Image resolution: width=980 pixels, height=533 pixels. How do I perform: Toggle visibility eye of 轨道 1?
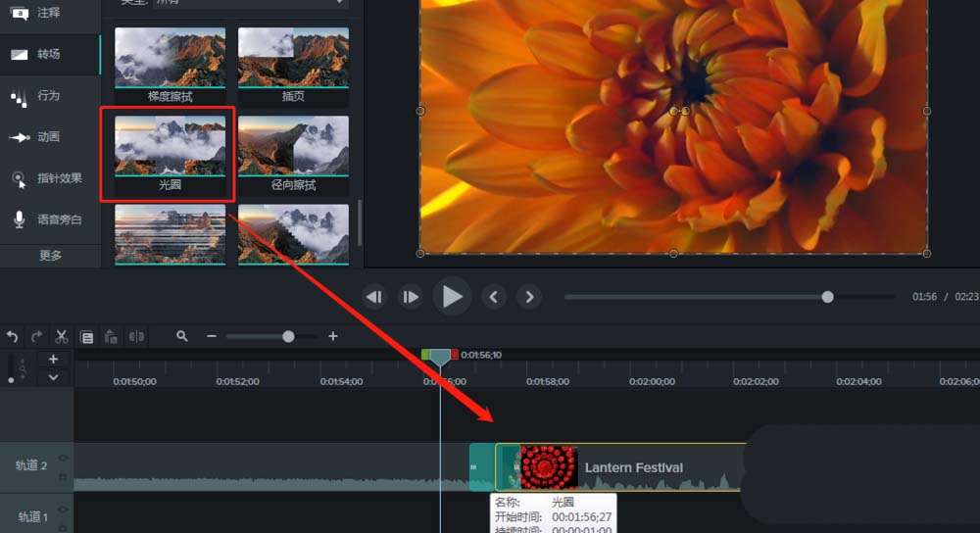coord(63,509)
